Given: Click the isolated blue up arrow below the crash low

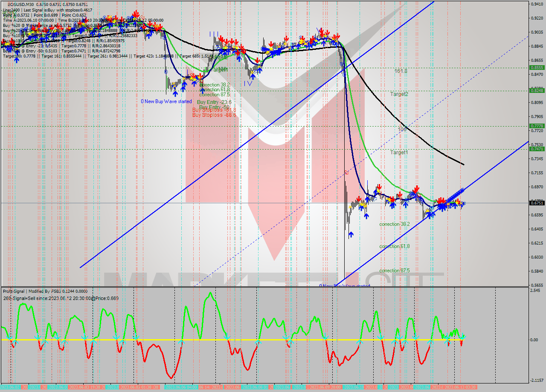Looking at the screenshot, I should pyautogui.click(x=351, y=234).
